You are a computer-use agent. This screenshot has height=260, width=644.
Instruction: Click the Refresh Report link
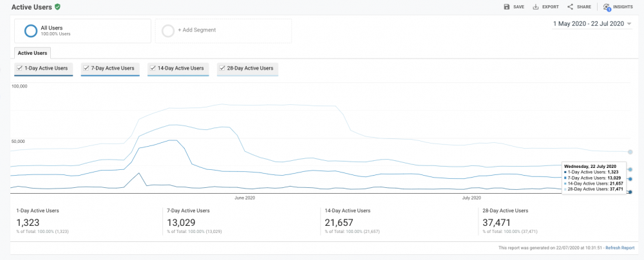(x=620, y=248)
